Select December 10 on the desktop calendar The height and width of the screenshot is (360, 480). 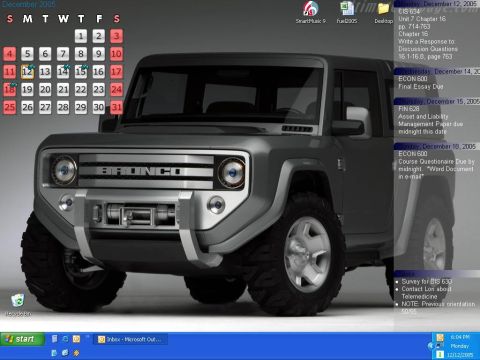116,54
